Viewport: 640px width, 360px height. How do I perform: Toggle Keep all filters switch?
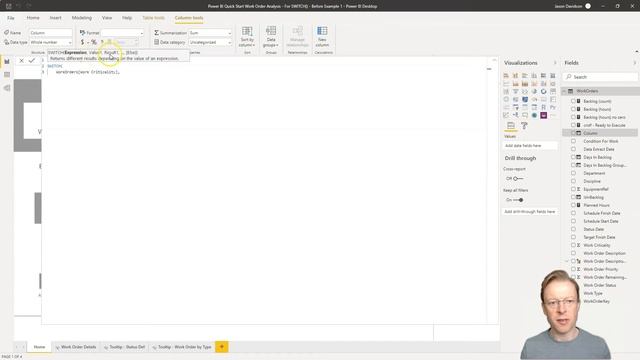click(x=518, y=200)
